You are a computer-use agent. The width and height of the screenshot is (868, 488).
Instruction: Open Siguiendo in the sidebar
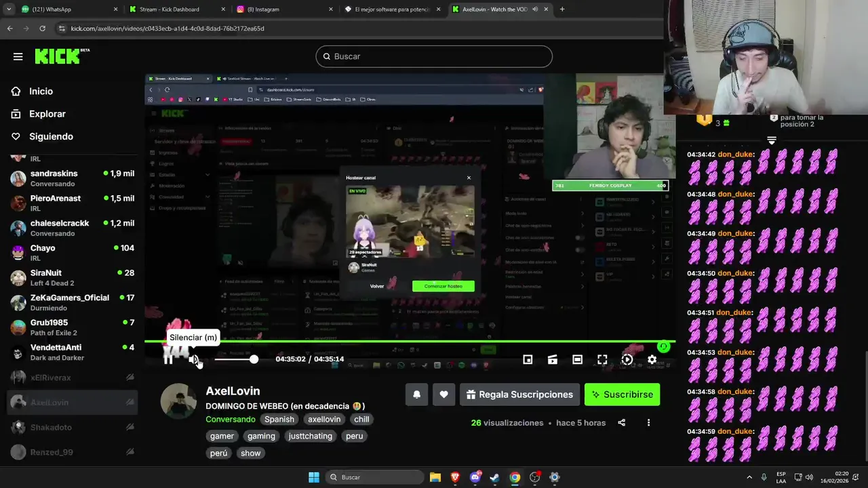[51, 136]
